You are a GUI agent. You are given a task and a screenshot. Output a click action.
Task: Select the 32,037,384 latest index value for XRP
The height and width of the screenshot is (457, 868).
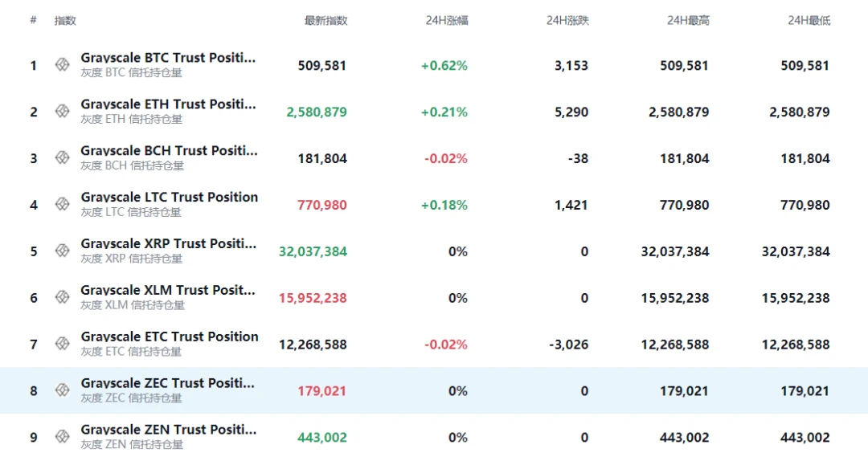click(313, 251)
